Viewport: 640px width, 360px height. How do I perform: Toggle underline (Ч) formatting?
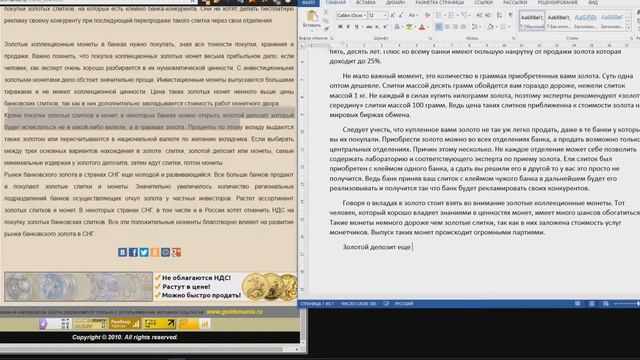pos(357,27)
